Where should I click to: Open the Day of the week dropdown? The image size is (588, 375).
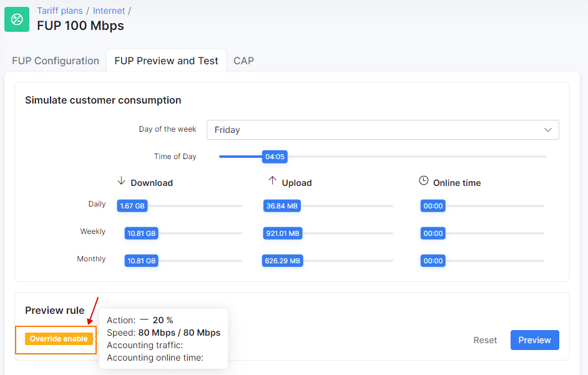point(383,130)
